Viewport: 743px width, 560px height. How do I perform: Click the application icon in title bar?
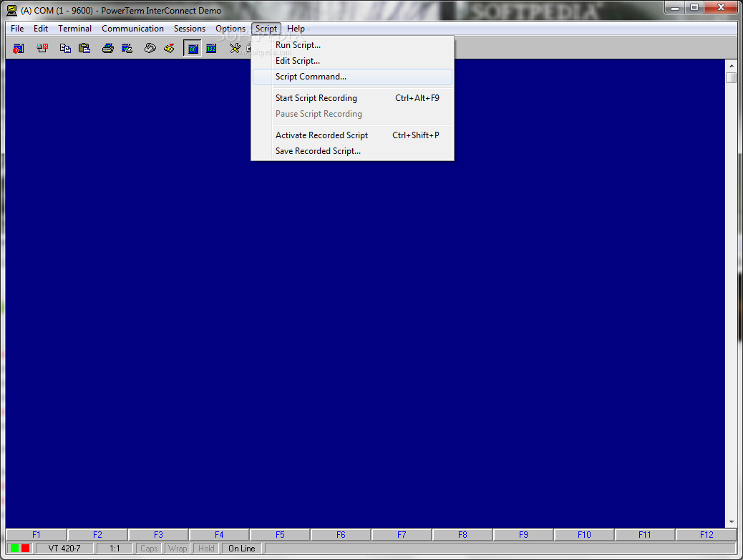11,10
